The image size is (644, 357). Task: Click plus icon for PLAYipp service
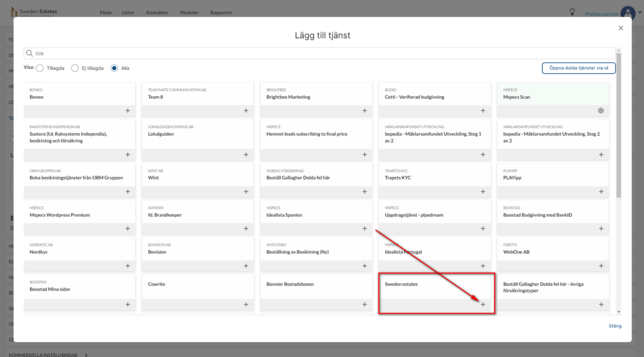tap(601, 192)
